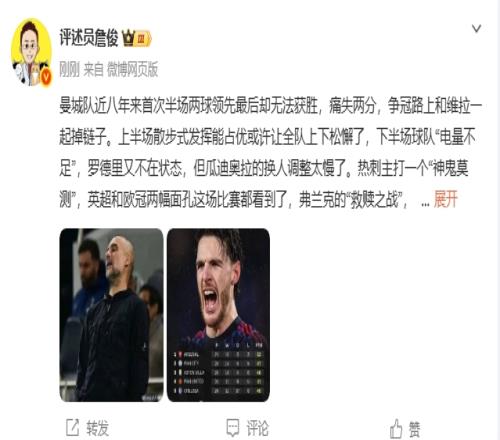Click the repost share icon
Viewport: 500px width, 440px height.
pos(73,428)
